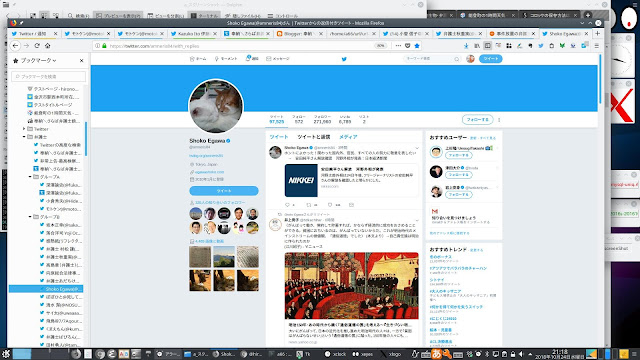Click the blue Tweet button in header
This screenshot has width=640, height=360.
490,59
